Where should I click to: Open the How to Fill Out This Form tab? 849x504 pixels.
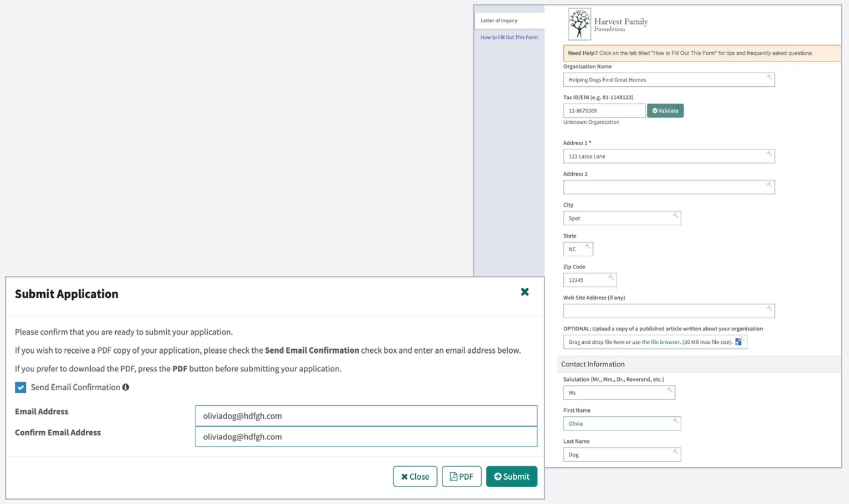509,37
